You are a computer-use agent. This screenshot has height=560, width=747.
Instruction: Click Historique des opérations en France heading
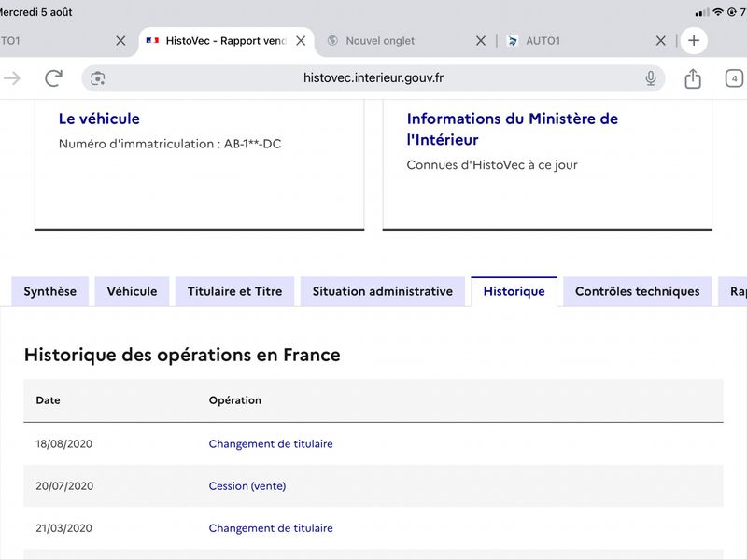coord(182,356)
